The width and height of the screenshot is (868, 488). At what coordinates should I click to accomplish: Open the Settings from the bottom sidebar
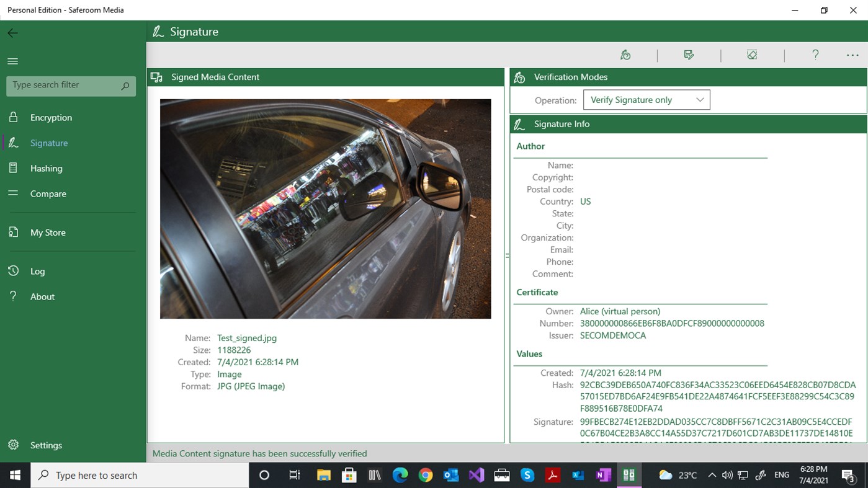tap(46, 445)
